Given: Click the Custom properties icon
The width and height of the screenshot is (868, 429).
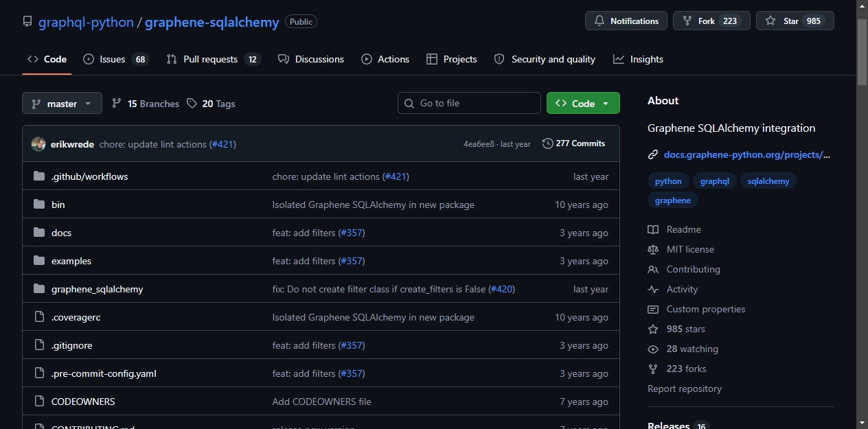Looking at the screenshot, I should tap(653, 309).
